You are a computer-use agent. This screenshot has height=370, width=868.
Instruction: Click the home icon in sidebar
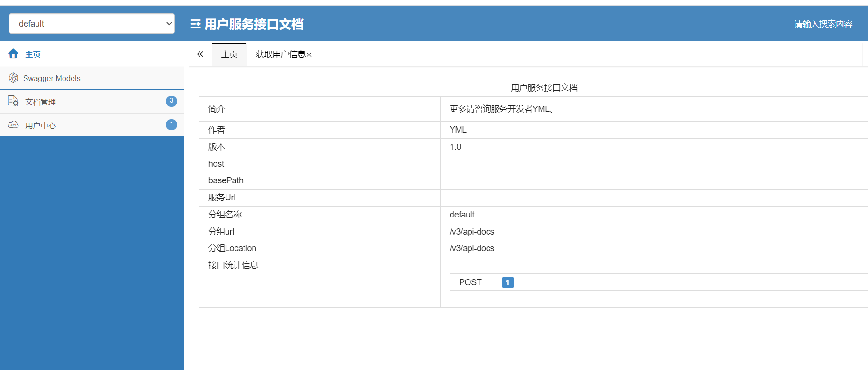pyautogui.click(x=13, y=54)
